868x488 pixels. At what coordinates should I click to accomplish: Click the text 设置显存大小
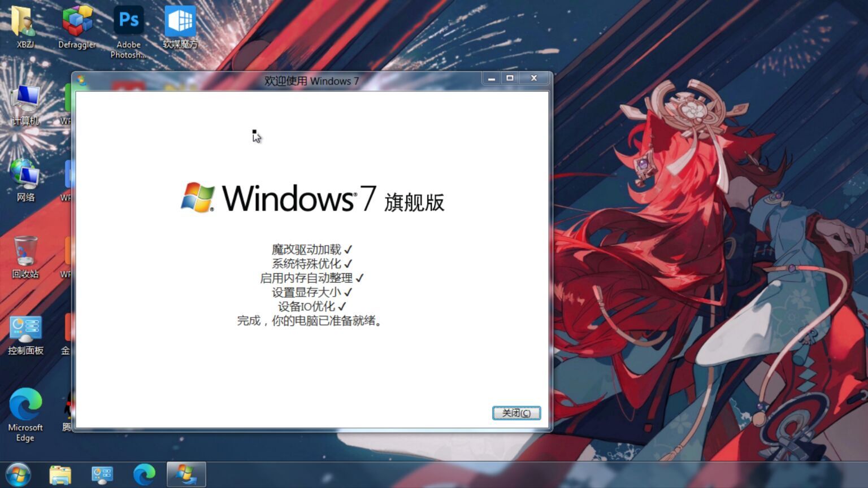coord(306,292)
